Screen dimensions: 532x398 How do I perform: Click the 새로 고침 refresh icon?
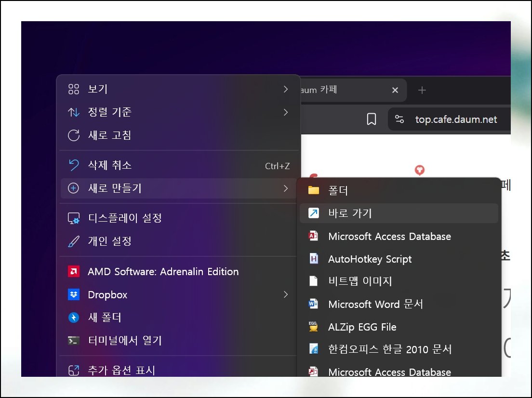74,135
